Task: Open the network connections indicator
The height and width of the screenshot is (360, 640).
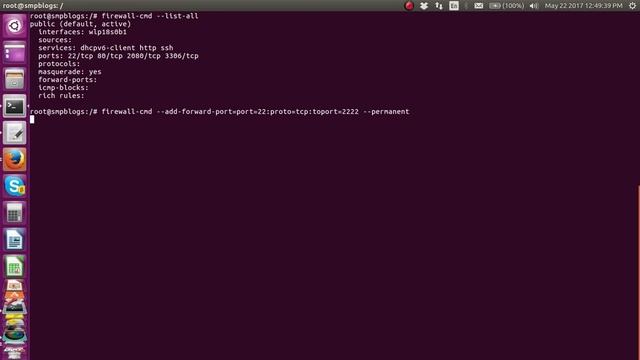Action: 439,6
